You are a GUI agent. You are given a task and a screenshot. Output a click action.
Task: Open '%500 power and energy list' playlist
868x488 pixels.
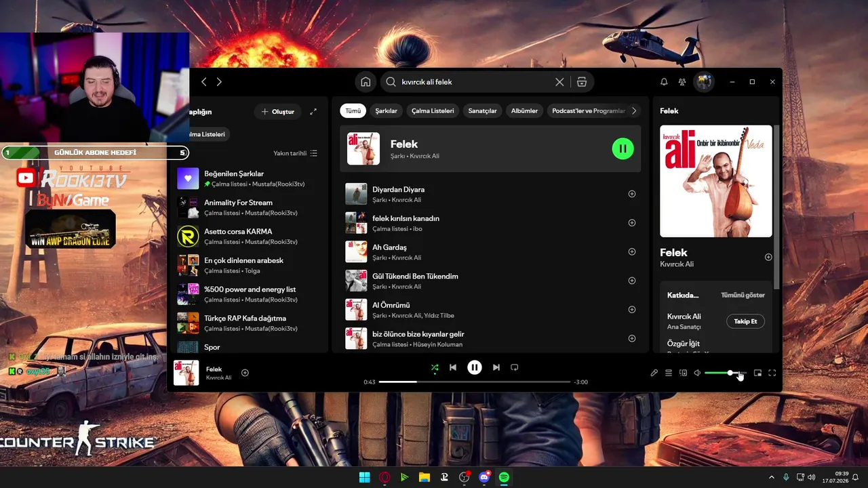(248, 294)
